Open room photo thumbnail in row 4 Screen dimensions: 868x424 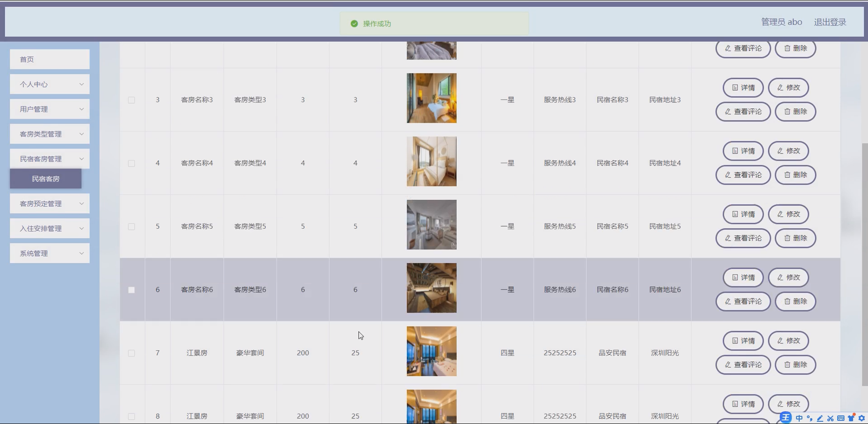pyautogui.click(x=432, y=162)
